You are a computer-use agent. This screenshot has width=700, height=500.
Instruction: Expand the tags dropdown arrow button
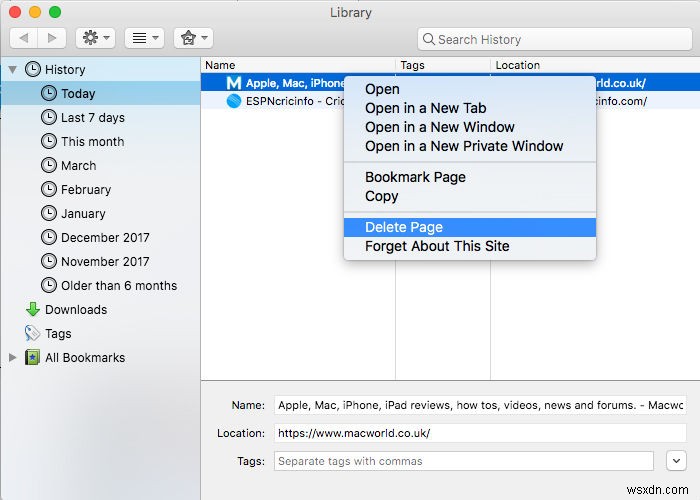point(674,461)
